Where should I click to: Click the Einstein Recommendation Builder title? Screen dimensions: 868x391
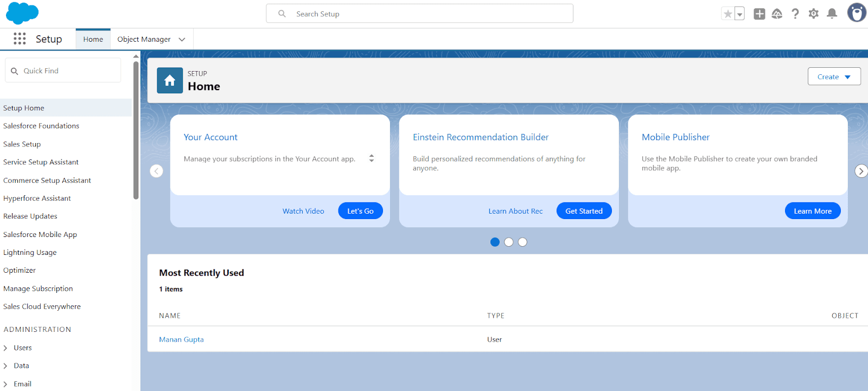click(x=481, y=137)
